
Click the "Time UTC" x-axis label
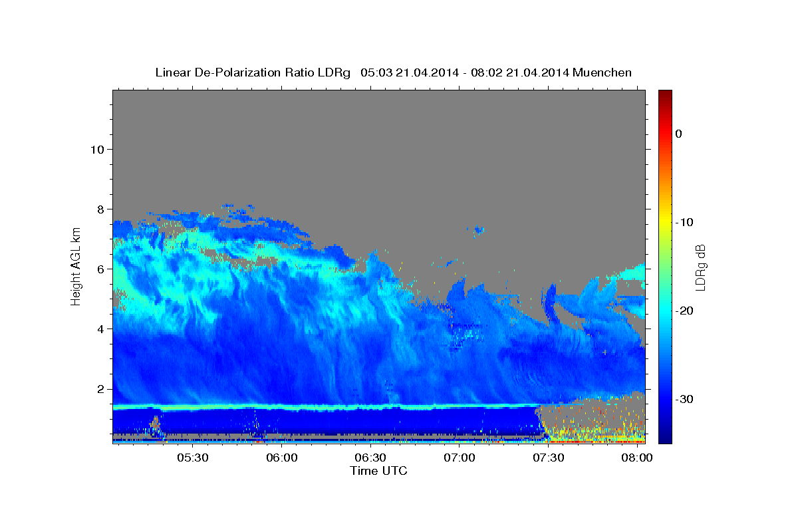tap(378, 471)
